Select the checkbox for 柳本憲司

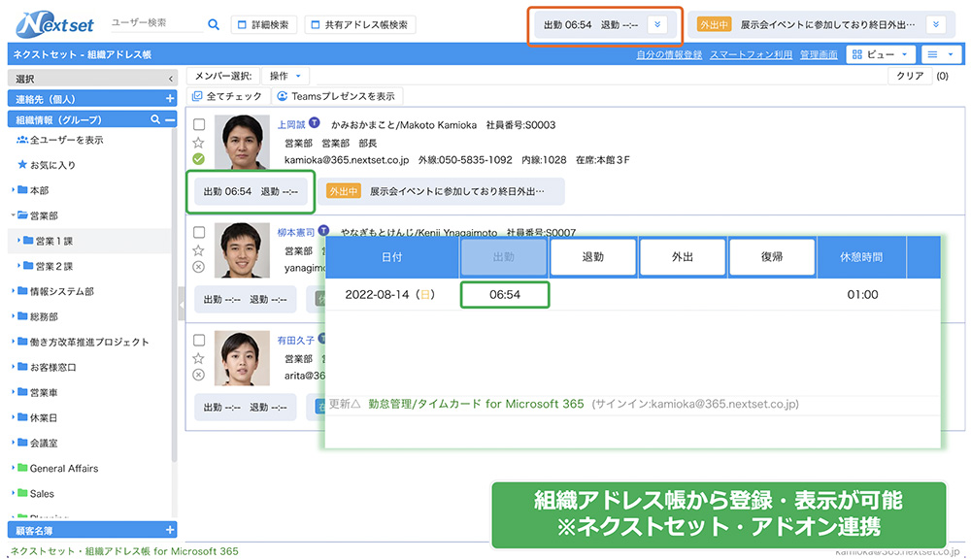tap(199, 232)
